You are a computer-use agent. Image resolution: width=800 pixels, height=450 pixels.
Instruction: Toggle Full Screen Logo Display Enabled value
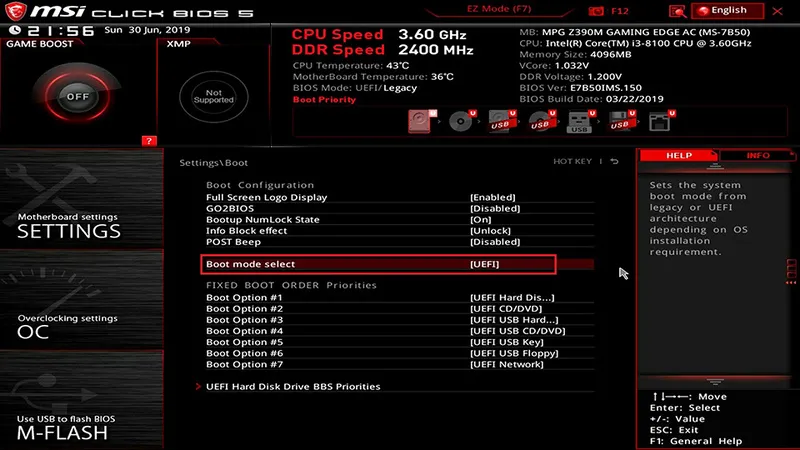493,197
